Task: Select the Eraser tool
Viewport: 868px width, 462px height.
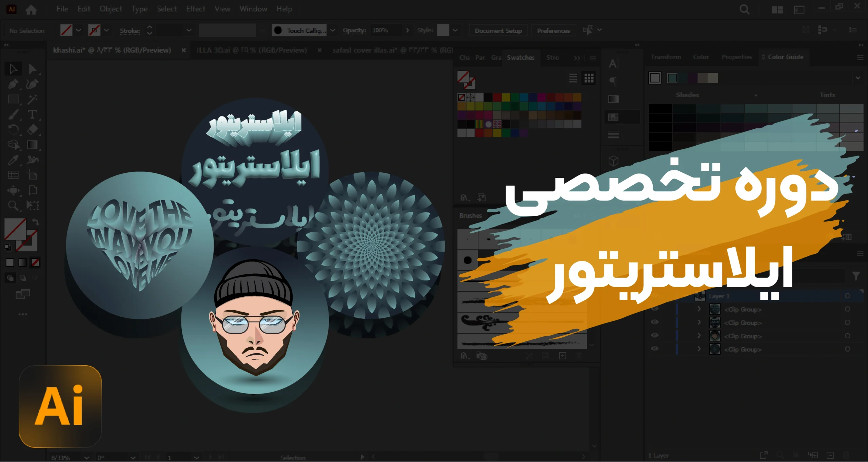Action: 33,129
